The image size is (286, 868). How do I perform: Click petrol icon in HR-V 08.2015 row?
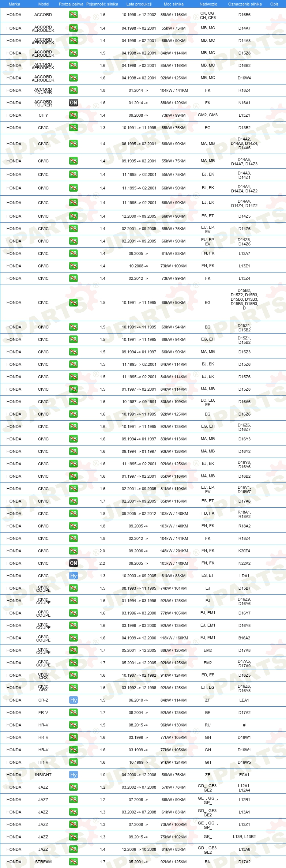tap(73, 725)
